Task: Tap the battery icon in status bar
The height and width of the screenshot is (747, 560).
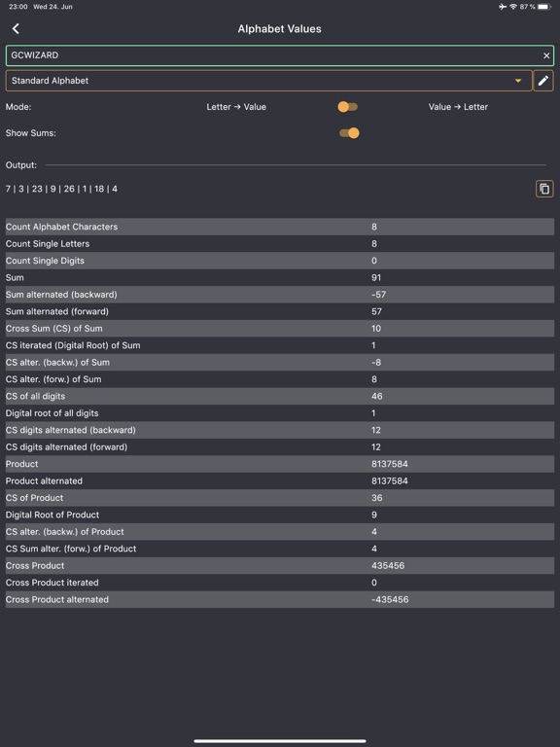Action: pos(544,7)
